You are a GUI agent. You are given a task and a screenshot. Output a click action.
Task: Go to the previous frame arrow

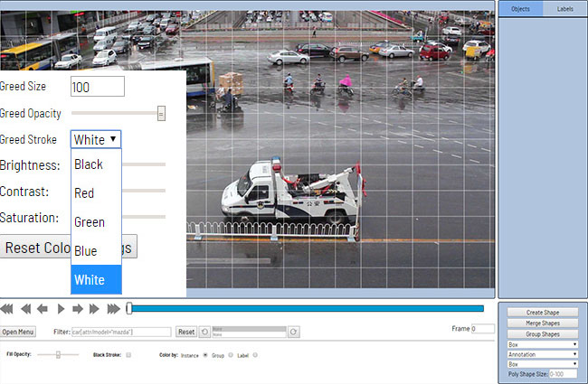click(x=43, y=308)
